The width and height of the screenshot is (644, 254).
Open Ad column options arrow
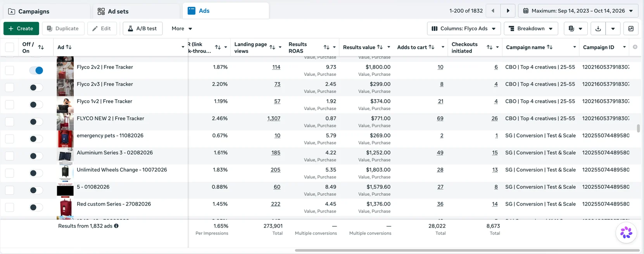183,47
